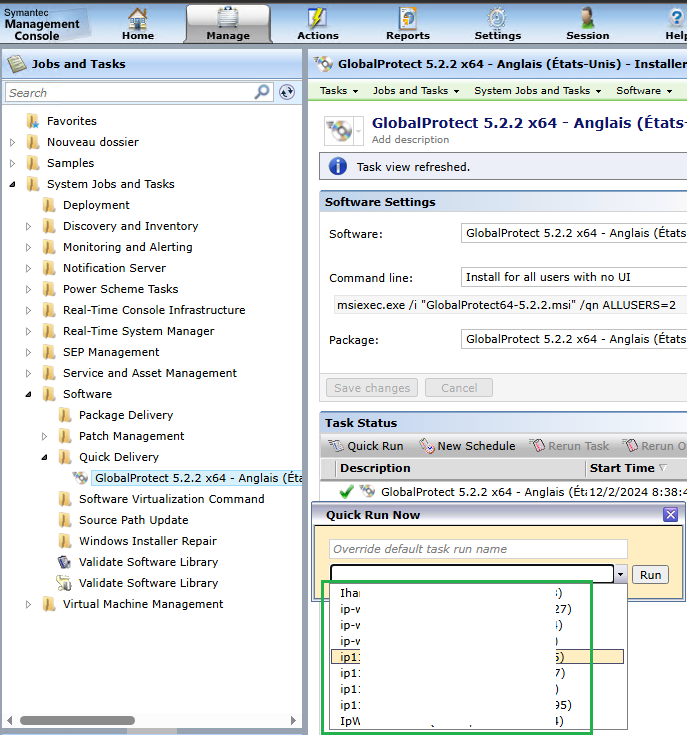Image resolution: width=687 pixels, height=735 pixels.
Task: Collapse the Software folder
Action: click(29, 394)
